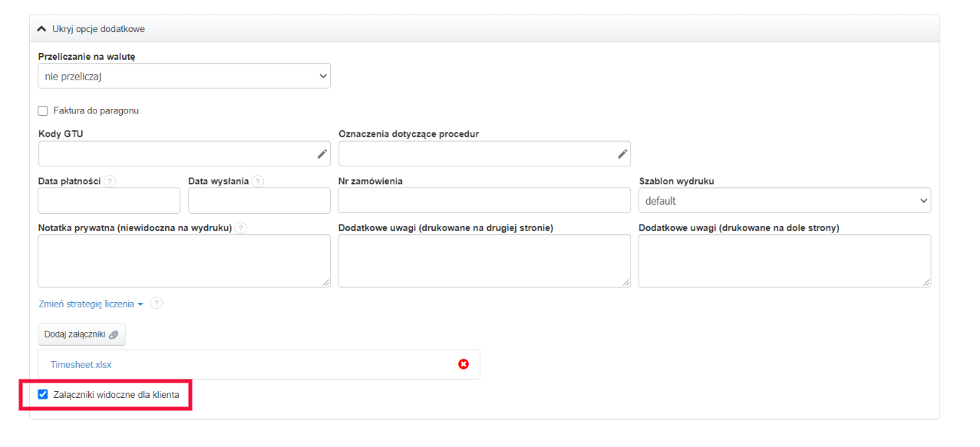This screenshot has width=980, height=447.
Task: Remove the Timesheet.xlsx attachment with red X
Action: pos(464,364)
